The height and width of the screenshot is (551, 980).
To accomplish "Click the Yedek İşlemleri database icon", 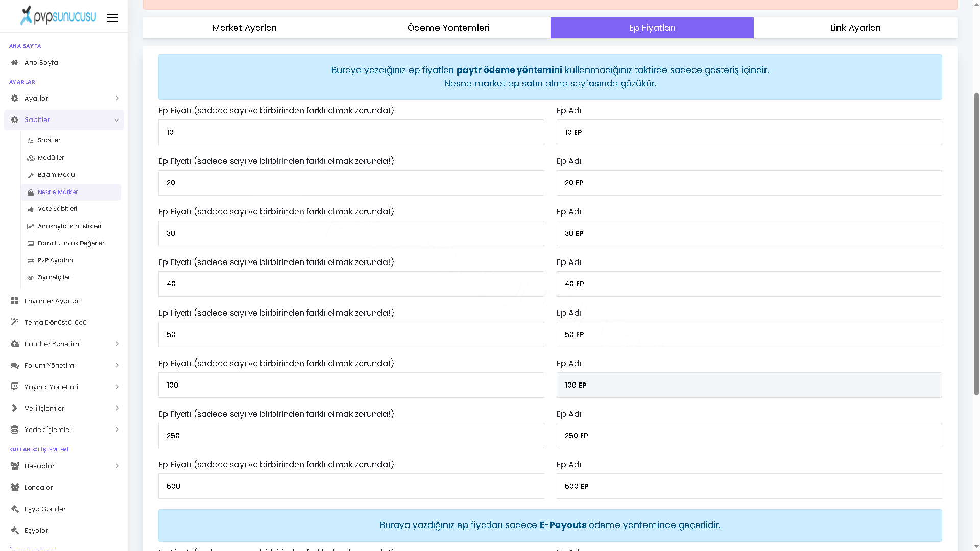I will 14,430.
